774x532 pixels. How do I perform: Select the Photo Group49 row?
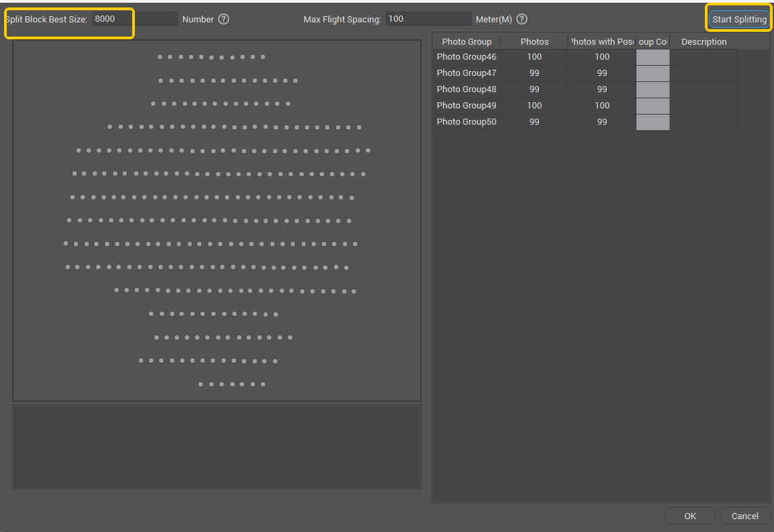coord(466,106)
